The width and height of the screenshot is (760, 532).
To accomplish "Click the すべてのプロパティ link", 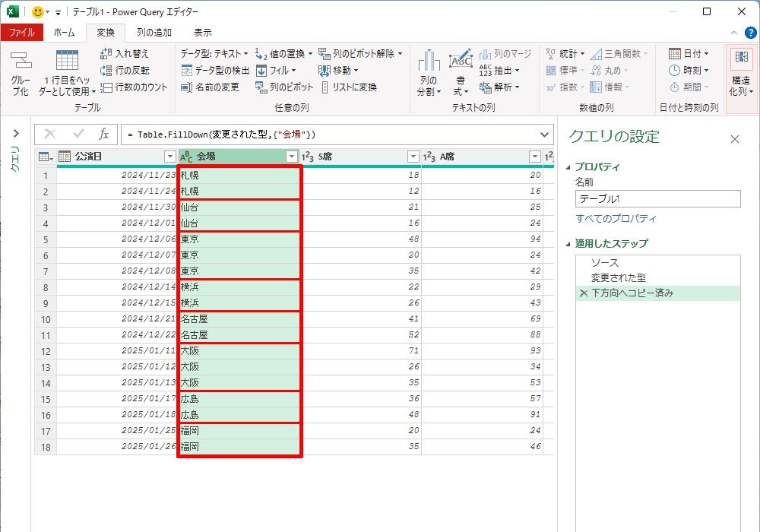I will [616, 219].
